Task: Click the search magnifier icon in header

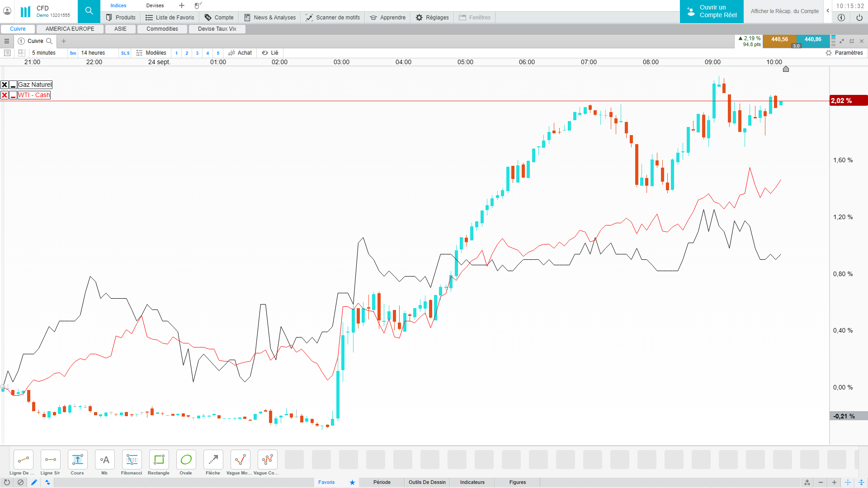Action: pos(89,11)
